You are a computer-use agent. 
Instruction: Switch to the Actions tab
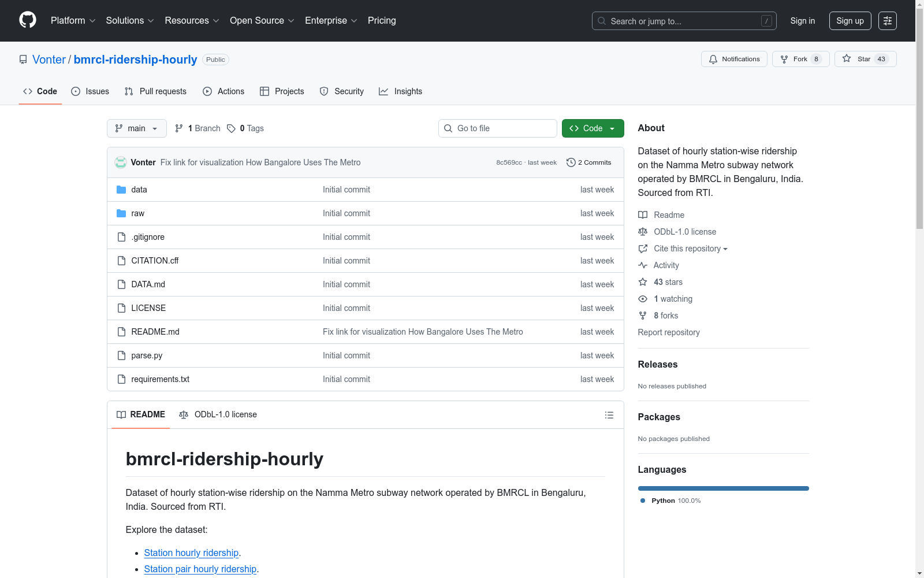point(223,91)
